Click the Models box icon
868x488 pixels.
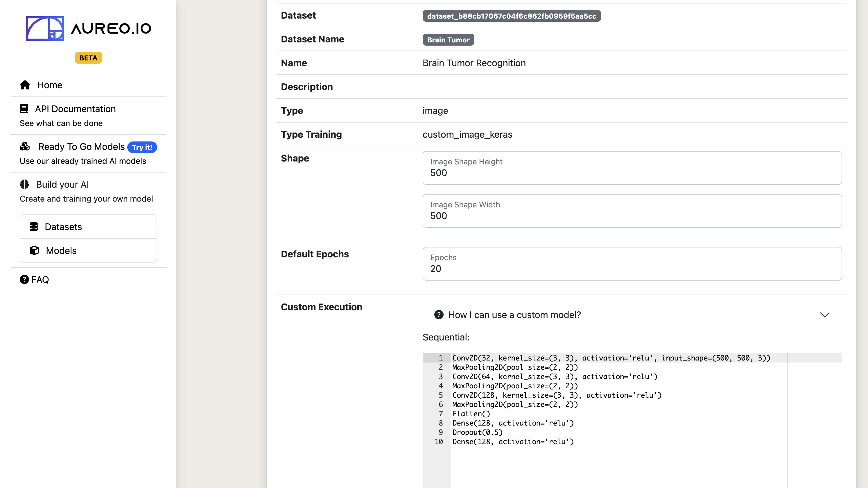point(34,251)
